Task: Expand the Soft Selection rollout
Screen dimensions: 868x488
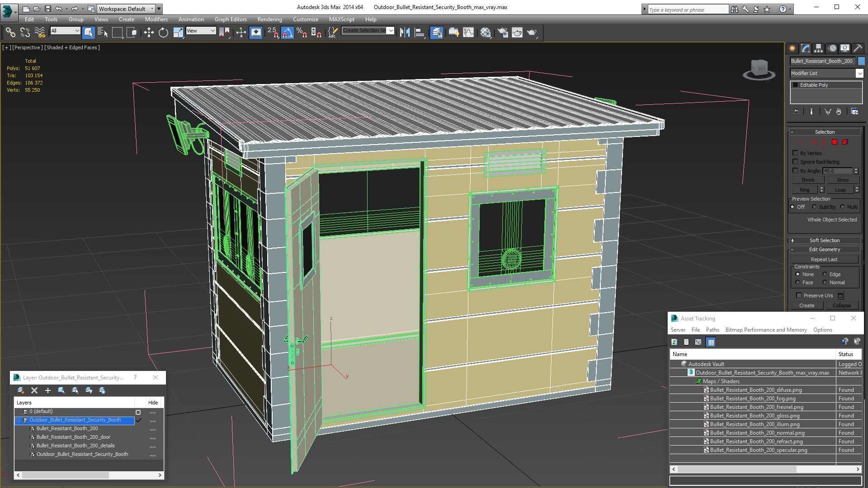Action: (824, 240)
